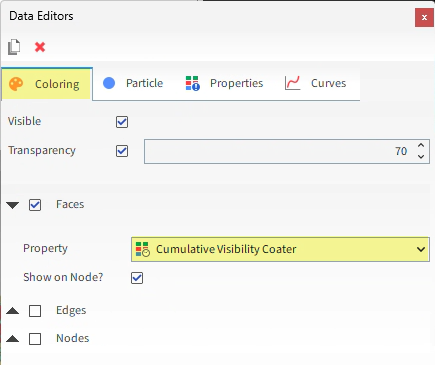Click the blue circle Particle icon
Image resolution: width=435 pixels, height=365 pixels.
(109, 83)
